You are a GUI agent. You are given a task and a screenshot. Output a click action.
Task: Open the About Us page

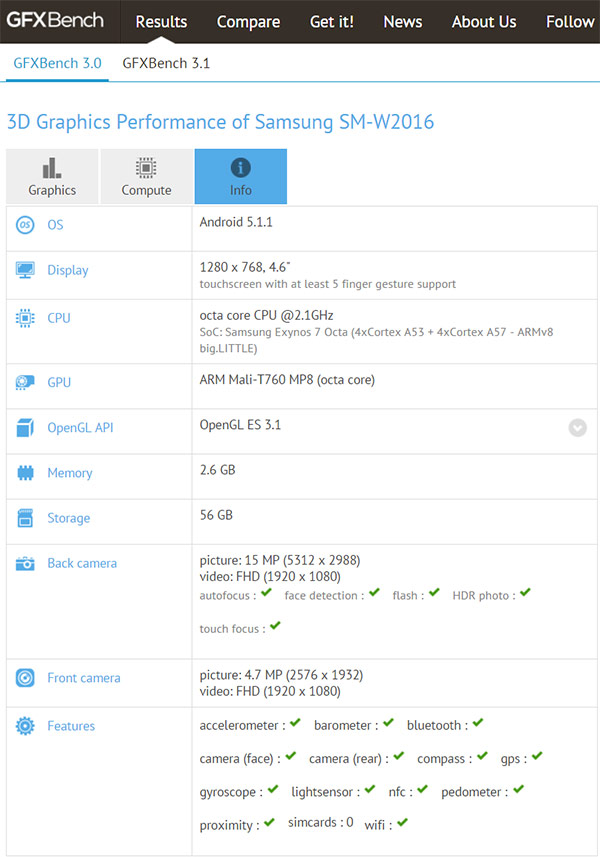(x=484, y=22)
